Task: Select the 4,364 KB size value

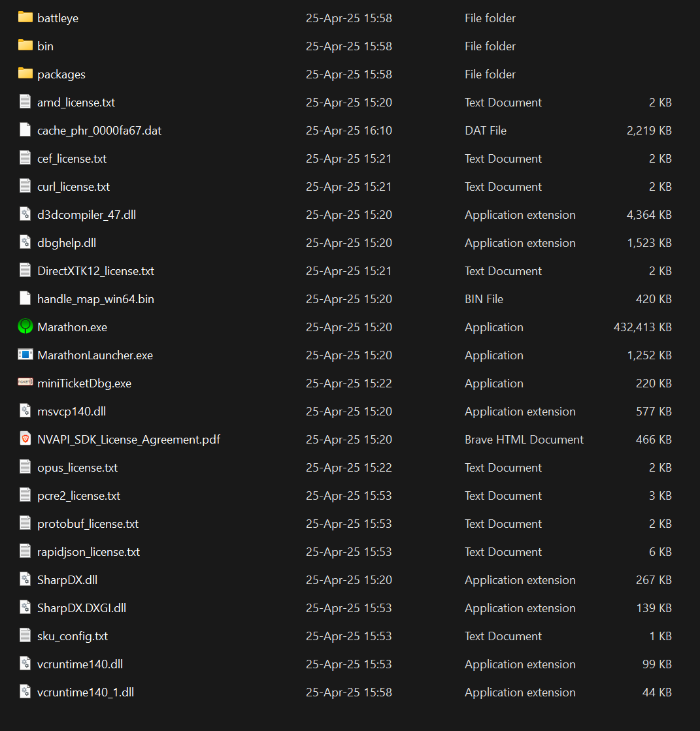Action: (x=649, y=215)
